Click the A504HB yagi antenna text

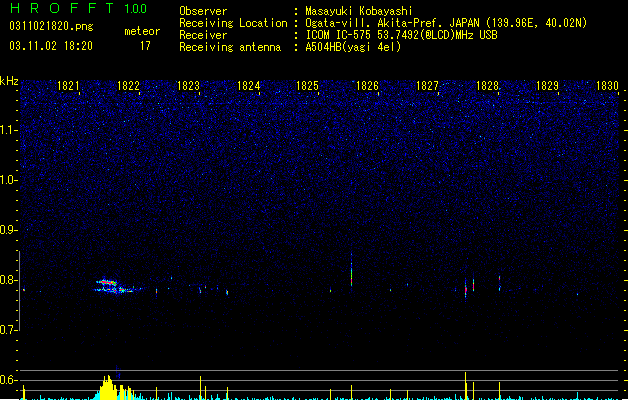coord(353,47)
